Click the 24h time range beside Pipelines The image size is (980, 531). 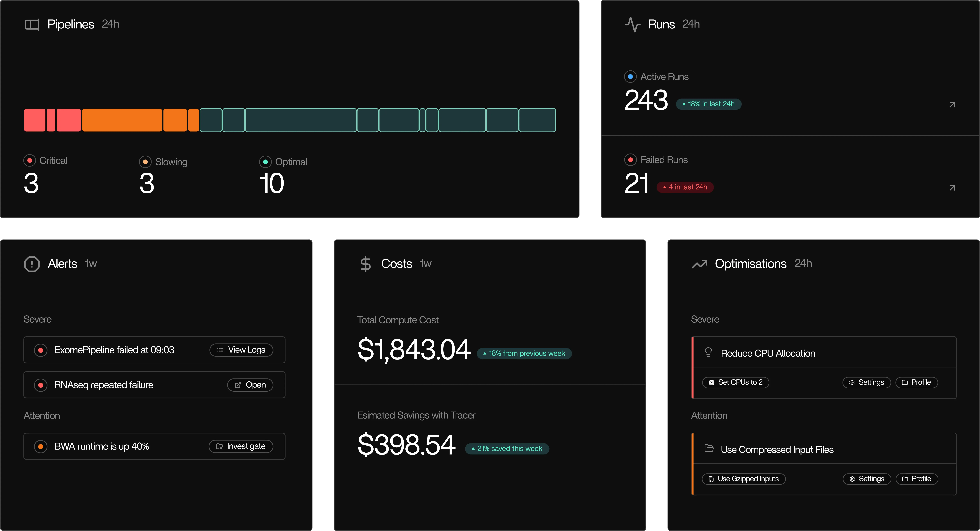tap(111, 24)
